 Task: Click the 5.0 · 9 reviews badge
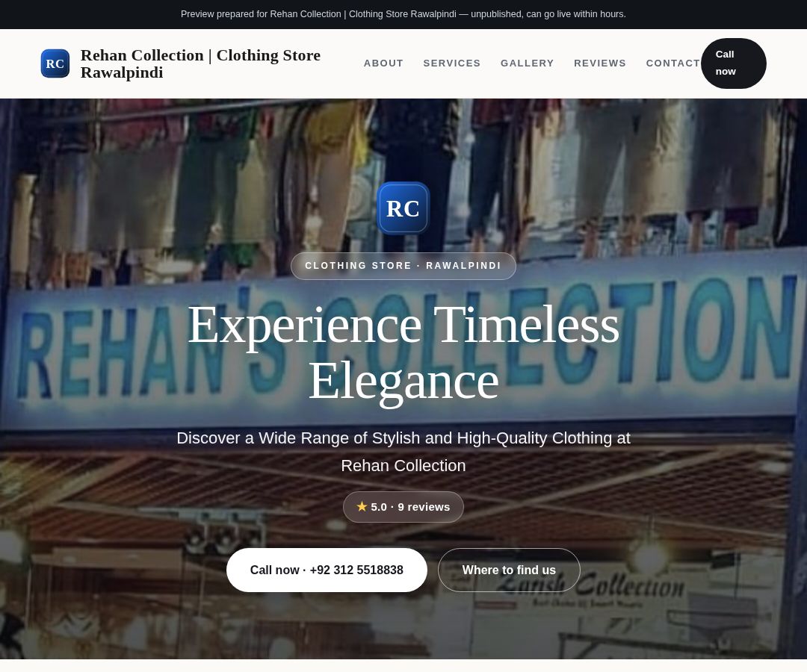click(x=403, y=507)
